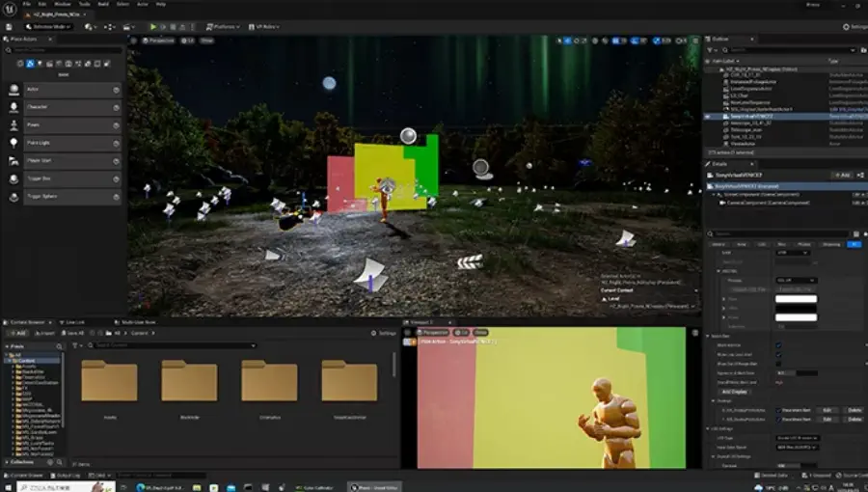Open the Platforms dropdown

point(223,27)
